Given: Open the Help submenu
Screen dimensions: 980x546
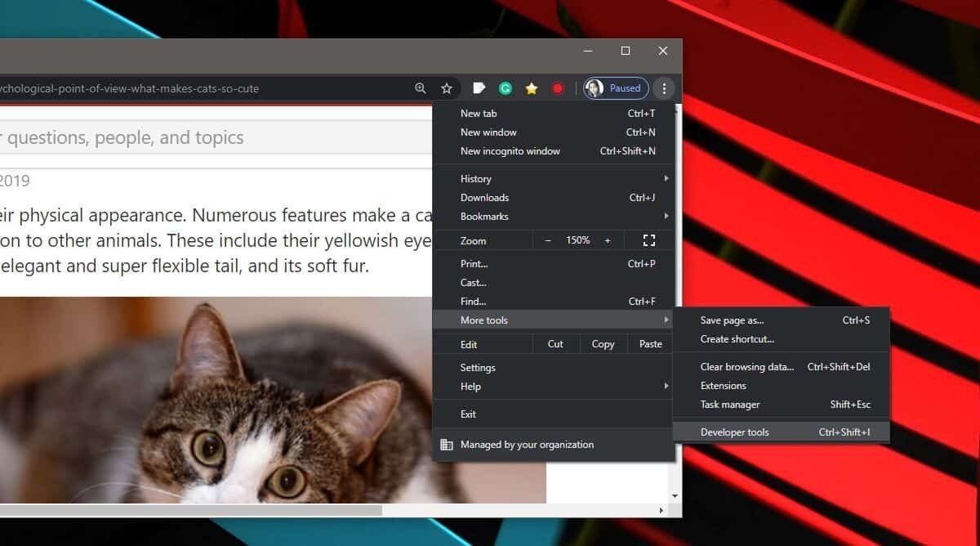Looking at the screenshot, I should pos(470,386).
